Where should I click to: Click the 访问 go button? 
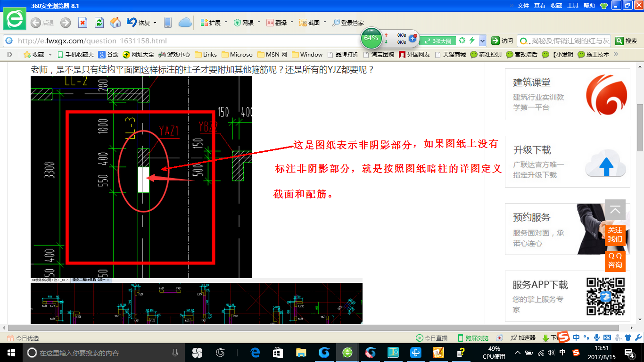(x=502, y=41)
